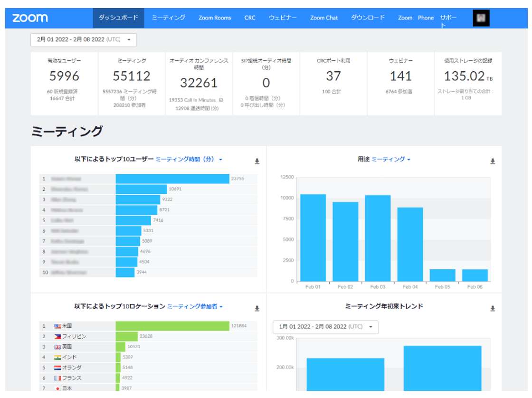
Task: Open the 用途 ミーティング type dropdown
Action: click(390, 160)
